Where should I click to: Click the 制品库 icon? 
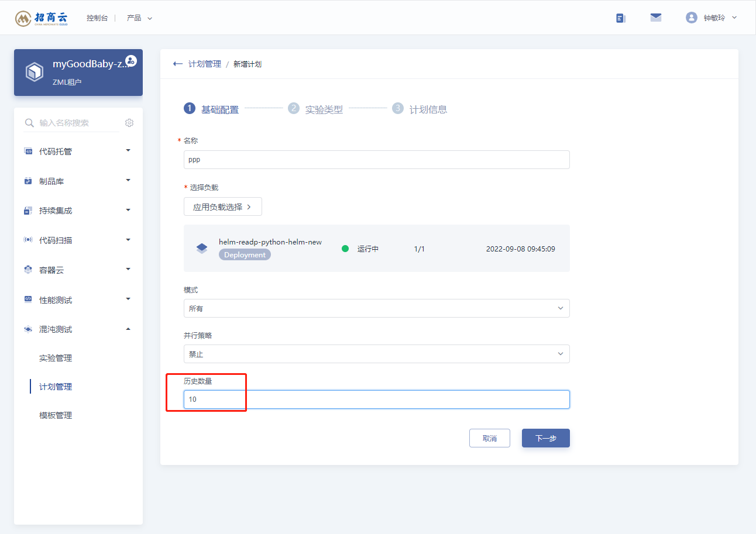click(x=28, y=181)
